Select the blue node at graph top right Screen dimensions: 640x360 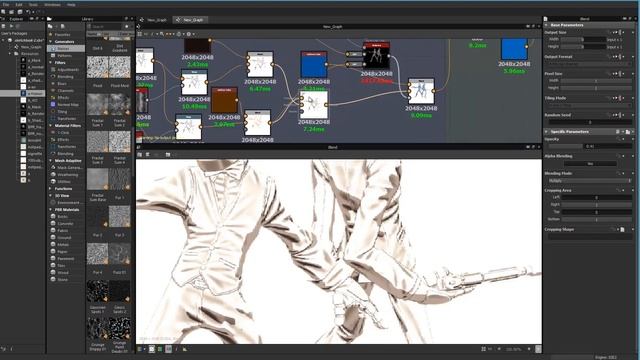pos(514,49)
